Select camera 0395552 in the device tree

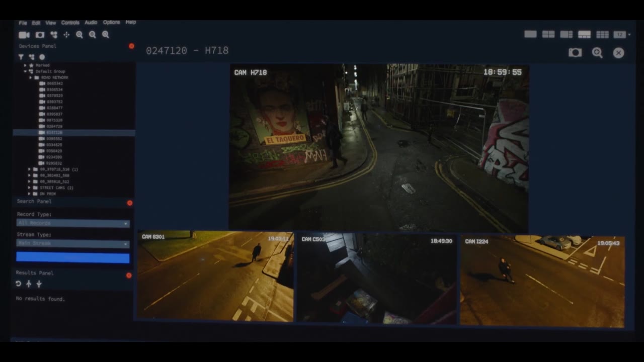[54, 139]
